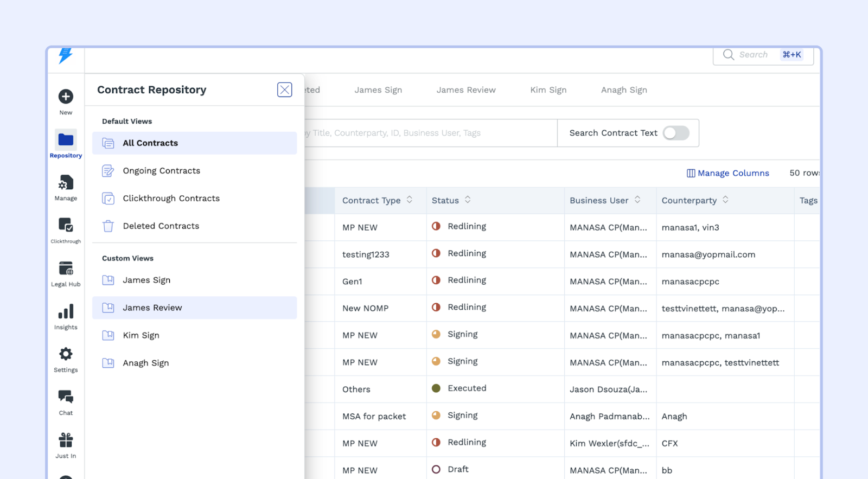Image resolution: width=868 pixels, height=479 pixels.
Task: Open the Insights bar chart icon
Action: (x=66, y=312)
